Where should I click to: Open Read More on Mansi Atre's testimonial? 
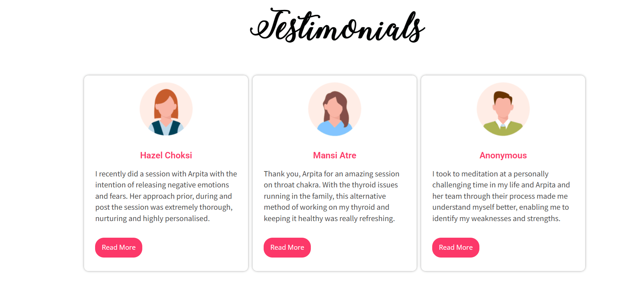287,248
